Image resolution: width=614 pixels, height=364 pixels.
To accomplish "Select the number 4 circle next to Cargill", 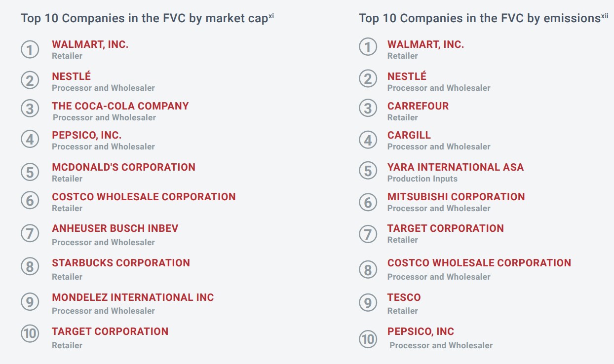I will [x=368, y=140].
